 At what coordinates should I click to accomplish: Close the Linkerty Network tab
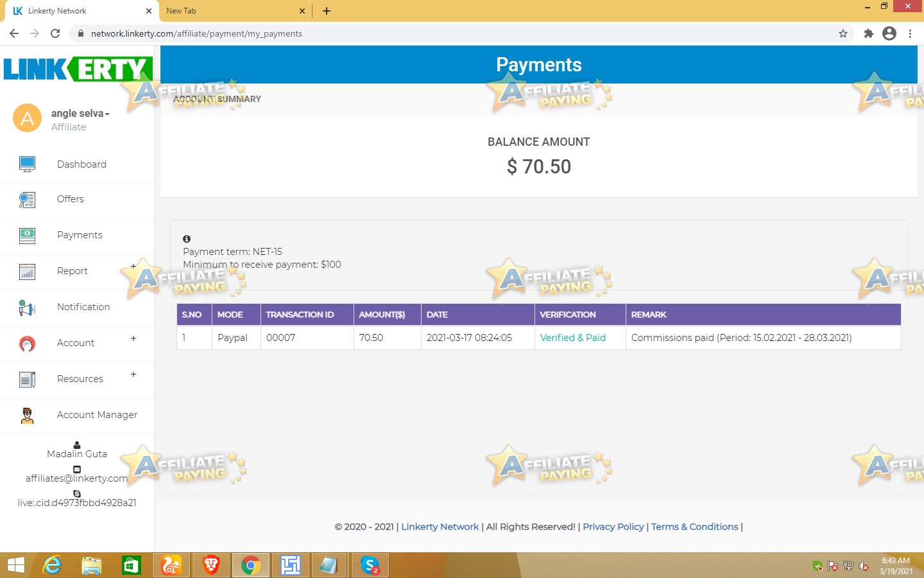point(148,11)
